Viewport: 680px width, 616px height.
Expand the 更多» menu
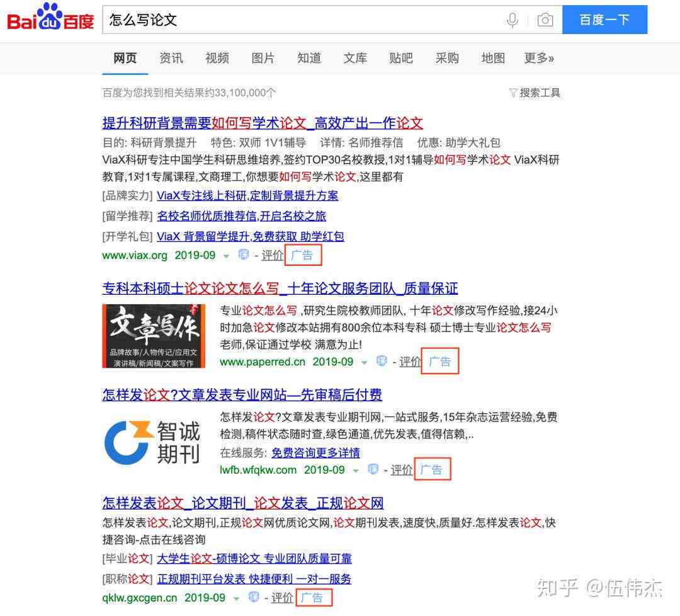539,58
